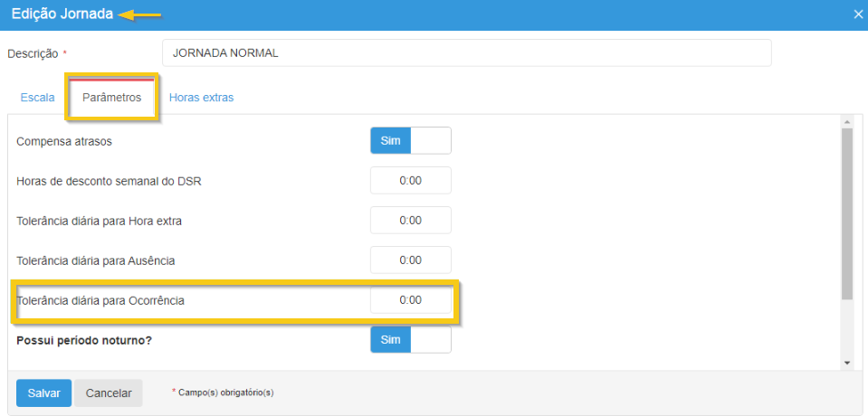
Task: Click the Edição Jornada title text
Action: 62,14
